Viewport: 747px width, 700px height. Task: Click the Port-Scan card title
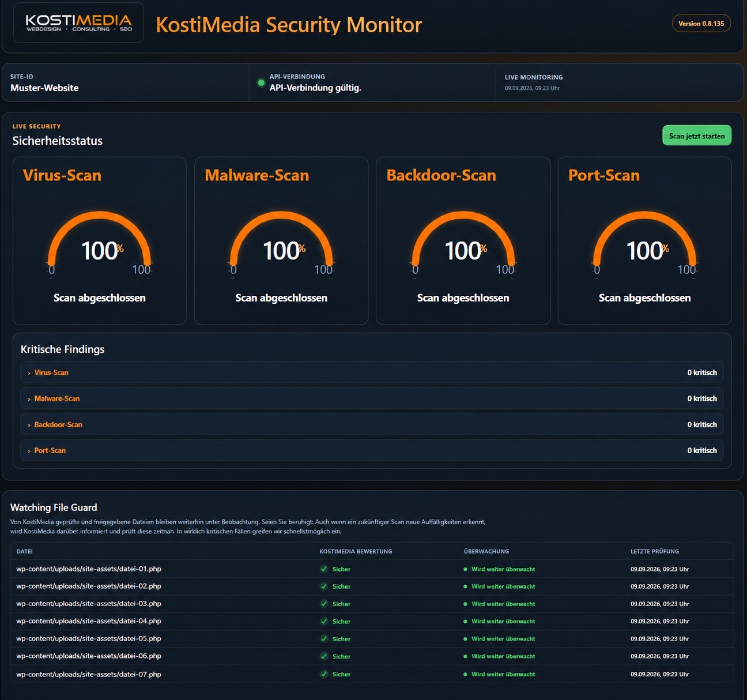tap(604, 175)
